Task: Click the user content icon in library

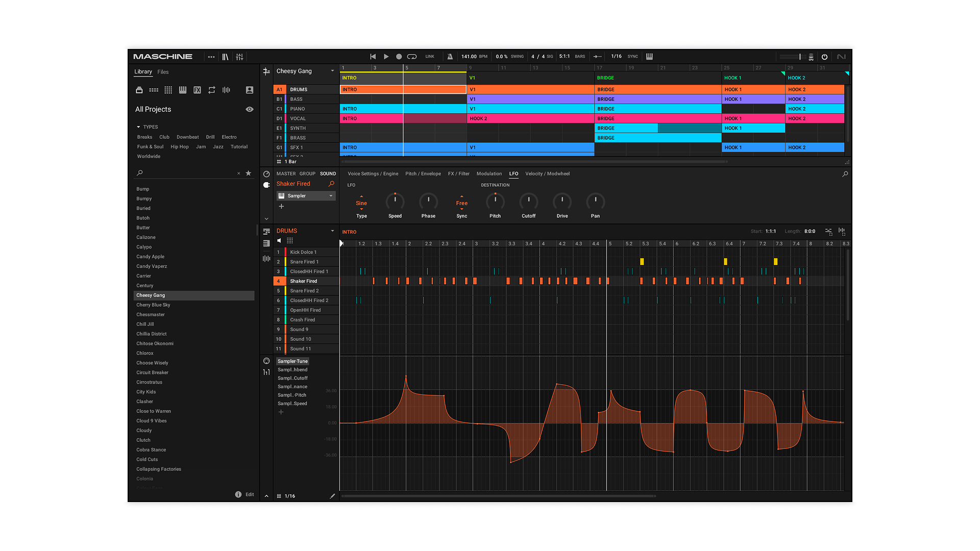Action: click(250, 90)
